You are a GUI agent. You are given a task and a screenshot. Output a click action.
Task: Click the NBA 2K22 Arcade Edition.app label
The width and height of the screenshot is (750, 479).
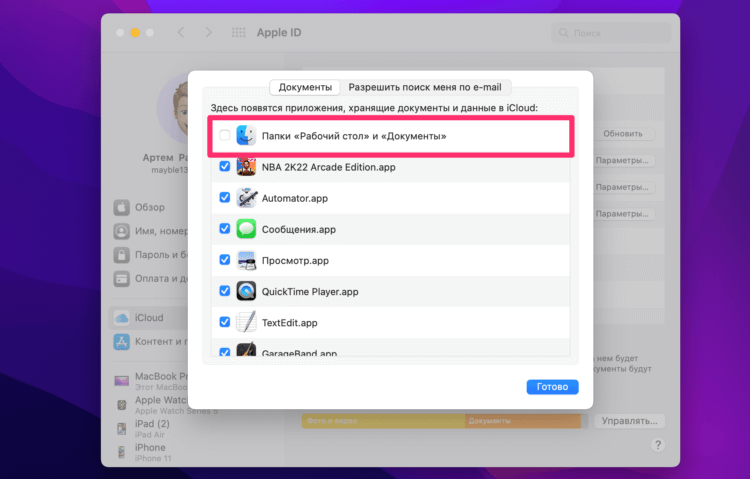329,167
